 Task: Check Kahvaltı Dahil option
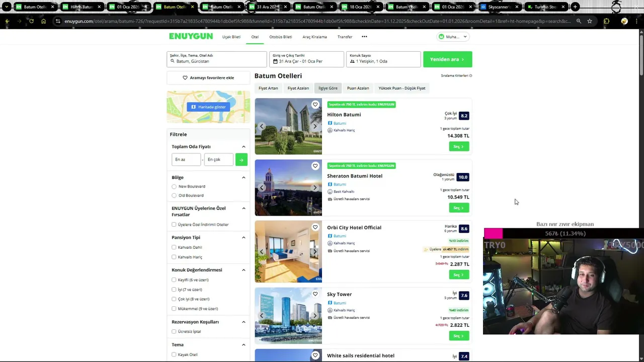(174, 247)
